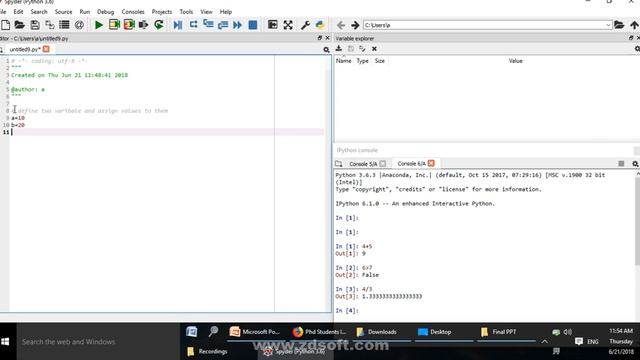Close the untitled9.py tab
Viewport: 640px width, 360px height.
click(x=46, y=49)
